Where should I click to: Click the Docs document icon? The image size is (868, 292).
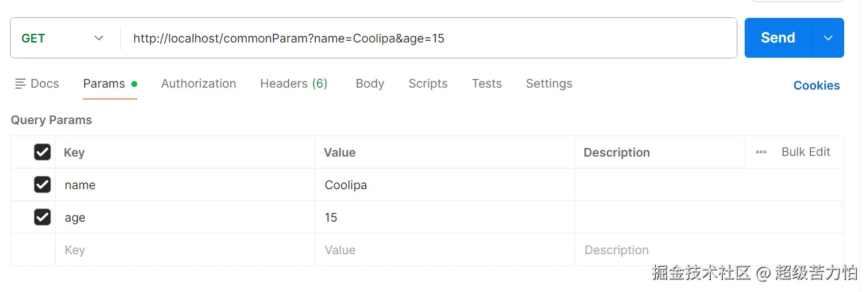pos(21,84)
